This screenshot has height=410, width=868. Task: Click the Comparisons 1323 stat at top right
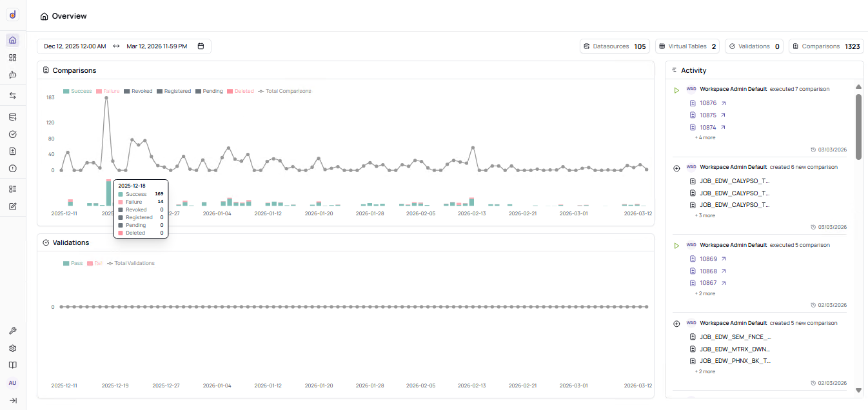coord(825,46)
